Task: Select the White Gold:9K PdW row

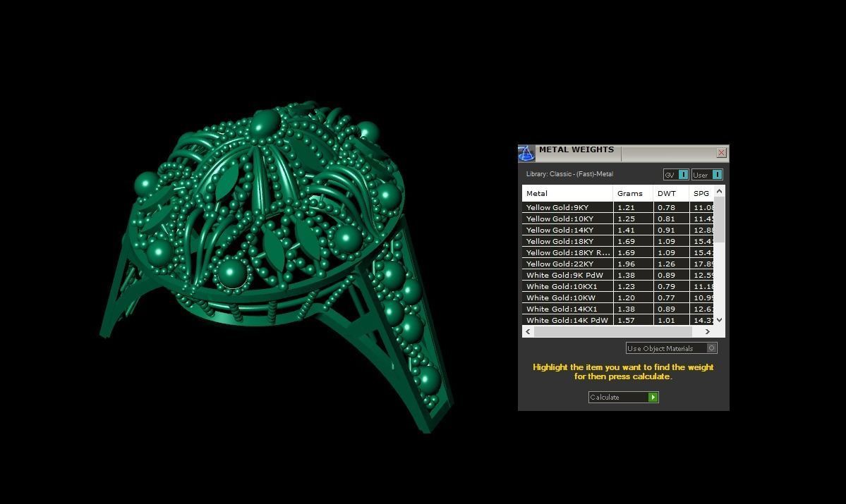Action: pos(618,276)
